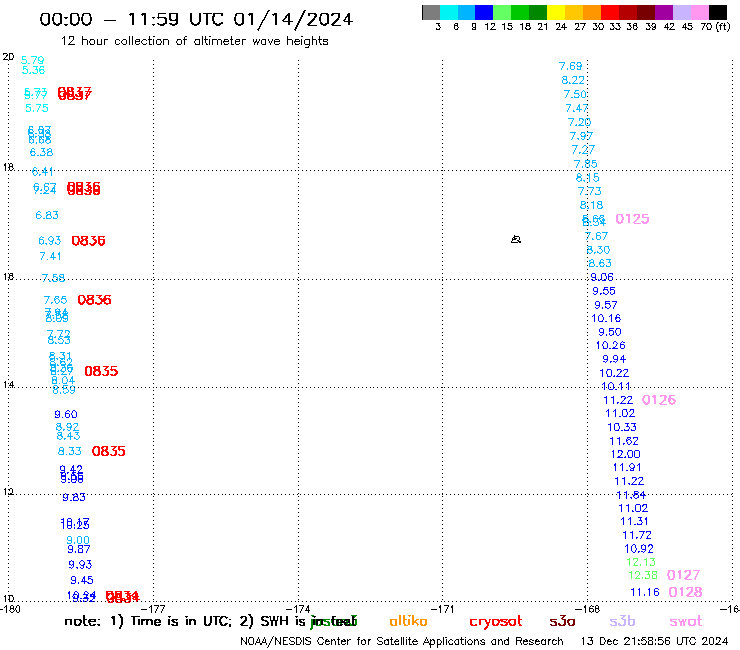Select the pink time label '0127'

pos(683,575)
